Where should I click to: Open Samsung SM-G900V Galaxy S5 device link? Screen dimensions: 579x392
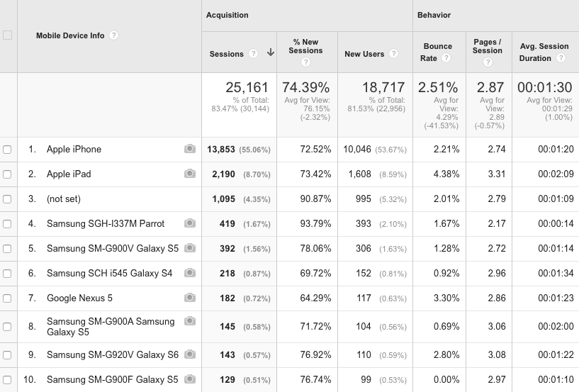pos(113,248)
